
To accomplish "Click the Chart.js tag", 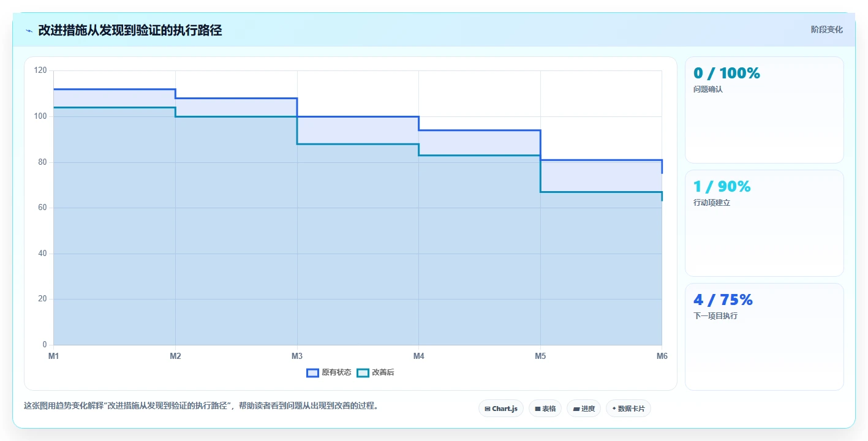I will [500, 409].
